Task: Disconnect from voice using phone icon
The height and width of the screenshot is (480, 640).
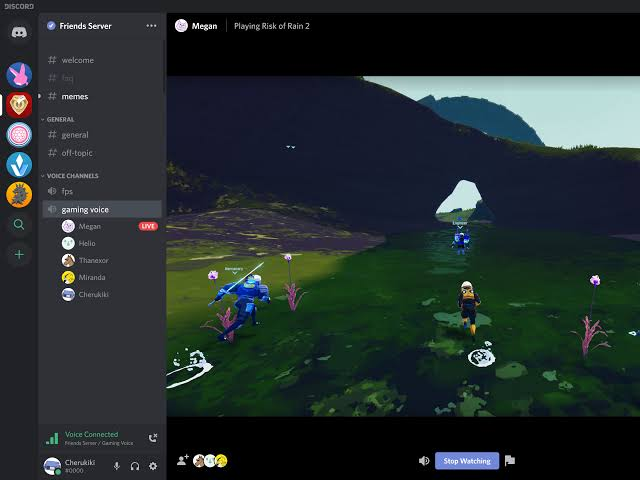Action: point(153,438)
